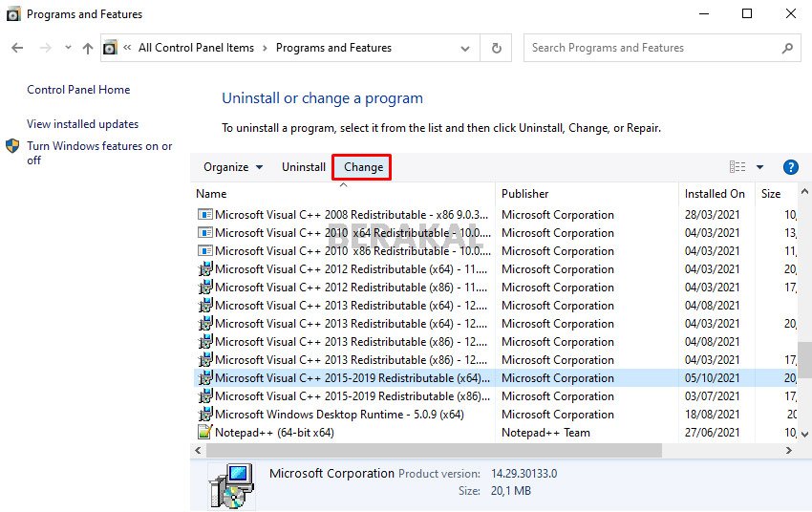The height and width of the screenshot is (512, 812).
Task: Select Notepad++ (64-bit x64) entry
Action: coord(496,433)
